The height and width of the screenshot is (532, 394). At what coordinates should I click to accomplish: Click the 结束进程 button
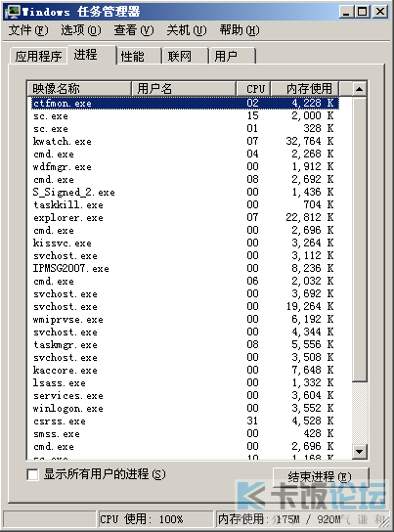(x=321, y=476)
